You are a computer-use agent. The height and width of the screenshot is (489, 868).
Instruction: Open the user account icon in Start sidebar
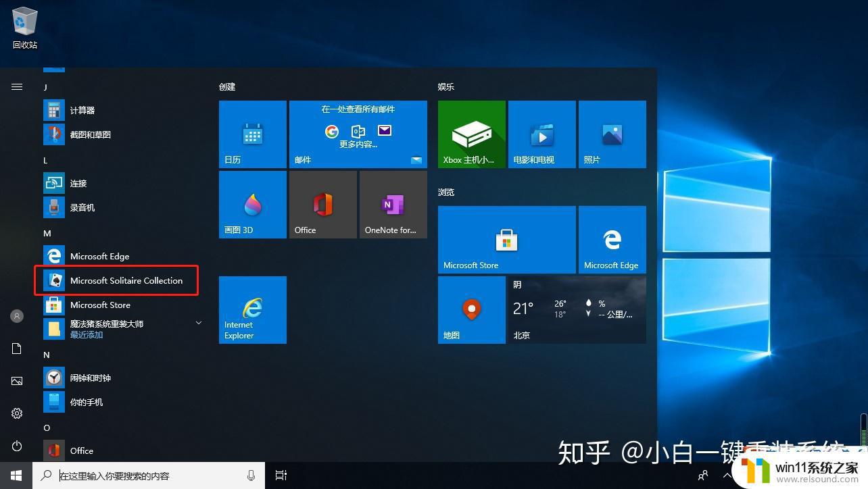(x=17, y=315)
